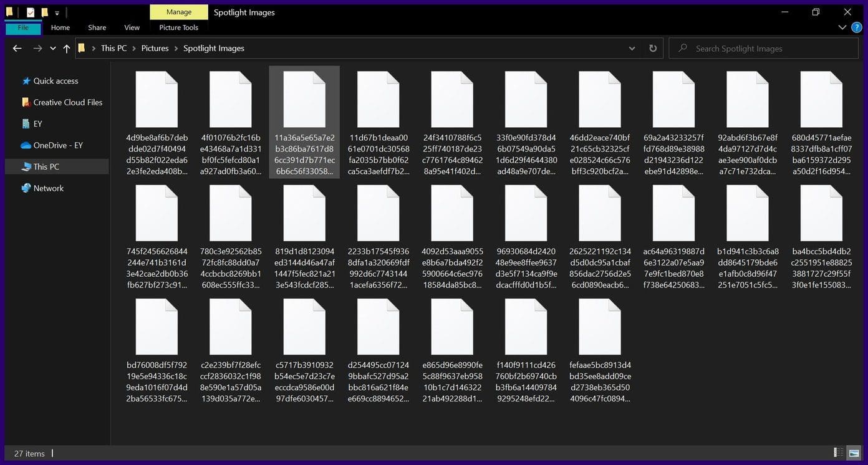This screenshot has height=465, width=868.
Task: Select file starting with 780c3e92562b85
Action: [x=231, y=237]
